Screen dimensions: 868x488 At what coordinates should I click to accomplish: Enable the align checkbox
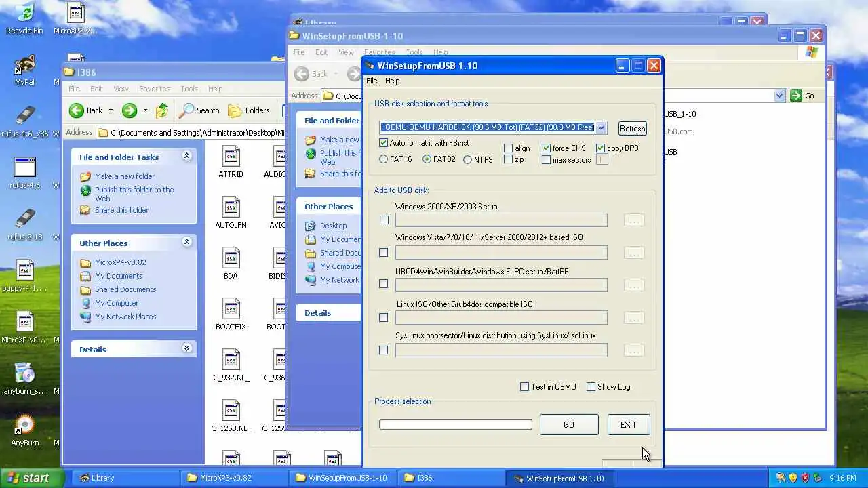(509, 148)
